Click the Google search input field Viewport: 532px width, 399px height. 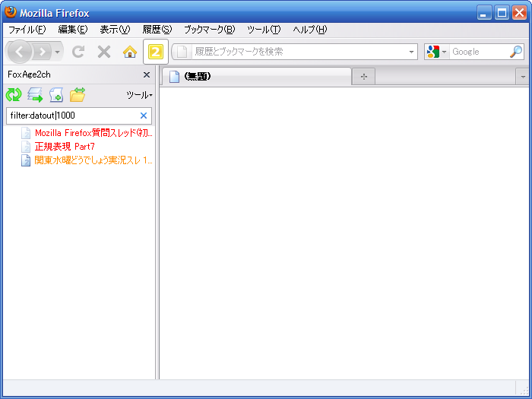[x=479, y=52]
